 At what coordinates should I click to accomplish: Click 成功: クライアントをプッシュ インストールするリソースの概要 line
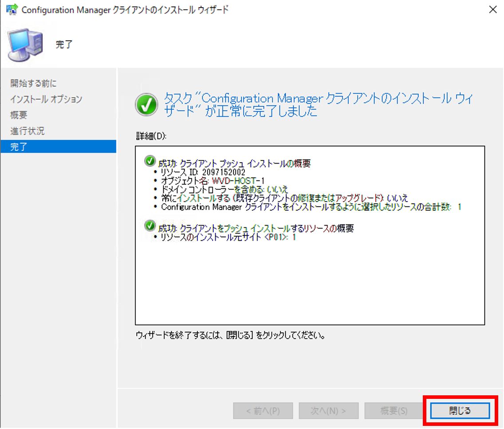pos(256,229)
